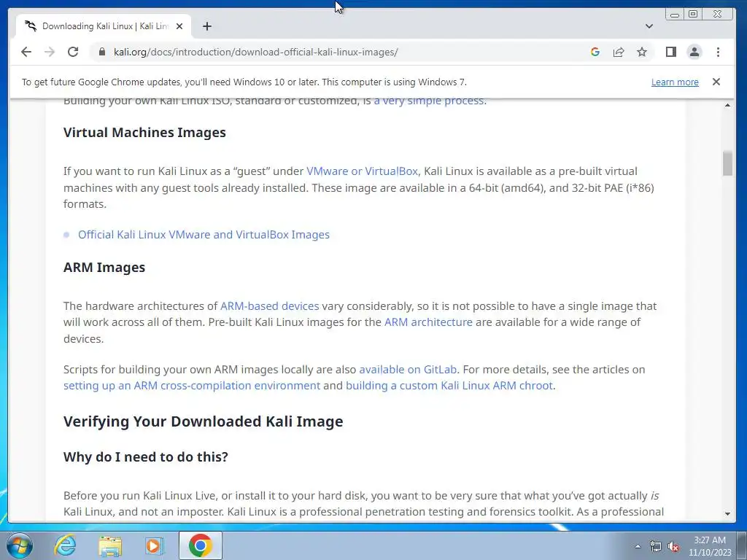Click the muted volume tray icon
Viewport: 747px width, 560px height.
coord(673,546)
